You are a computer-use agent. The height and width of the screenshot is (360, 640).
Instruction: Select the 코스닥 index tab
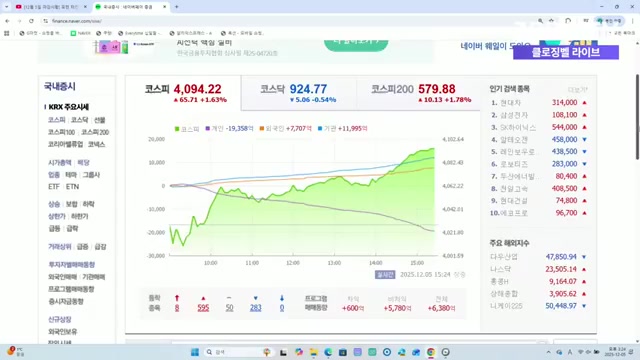299,93
